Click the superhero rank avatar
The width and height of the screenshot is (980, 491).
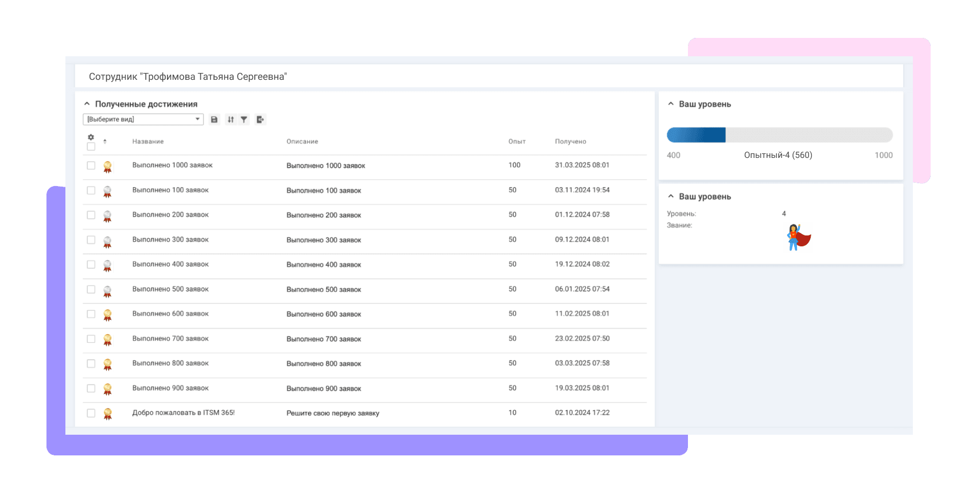[798, 237]
